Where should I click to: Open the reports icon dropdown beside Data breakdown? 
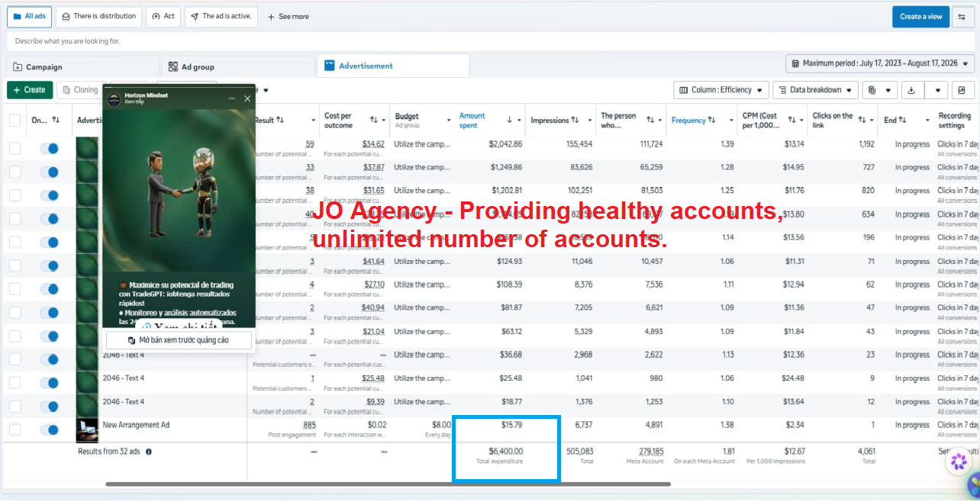pyautogui.click(x=880, y=90)
